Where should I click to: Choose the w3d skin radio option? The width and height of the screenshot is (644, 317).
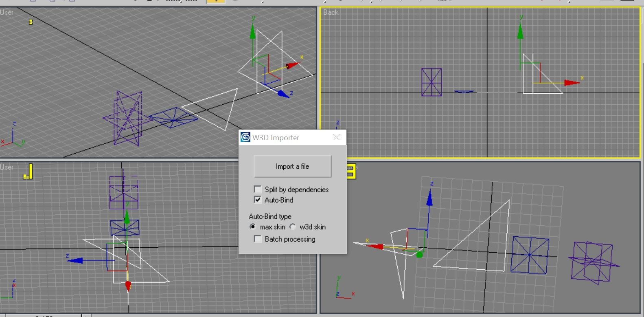click(x=293, y=227)
